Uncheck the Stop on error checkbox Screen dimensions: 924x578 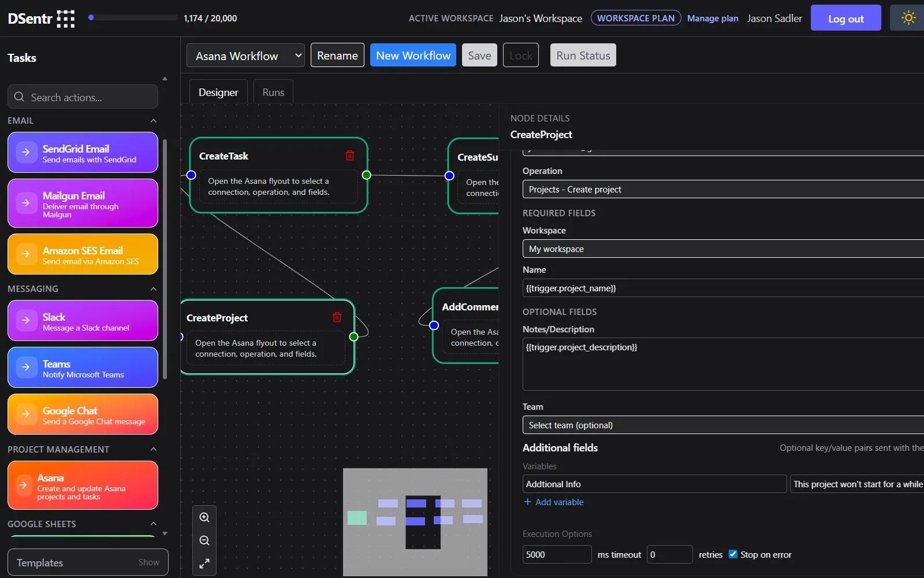click(x=733, y=554)
